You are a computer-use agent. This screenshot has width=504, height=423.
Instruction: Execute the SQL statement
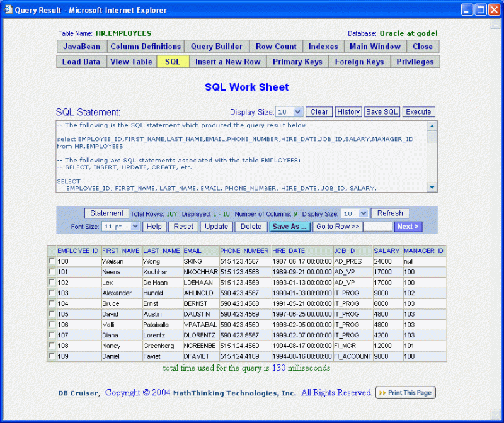click(418, 111)
